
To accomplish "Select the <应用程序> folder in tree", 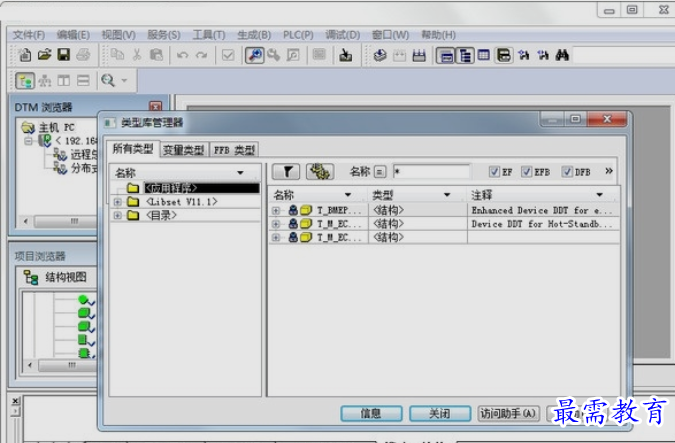I will (x=202, y=188).
